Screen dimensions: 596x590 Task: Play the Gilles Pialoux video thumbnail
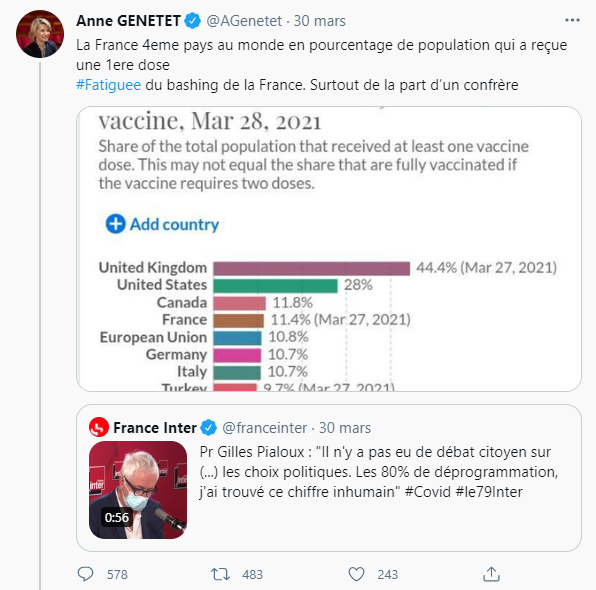138,490
